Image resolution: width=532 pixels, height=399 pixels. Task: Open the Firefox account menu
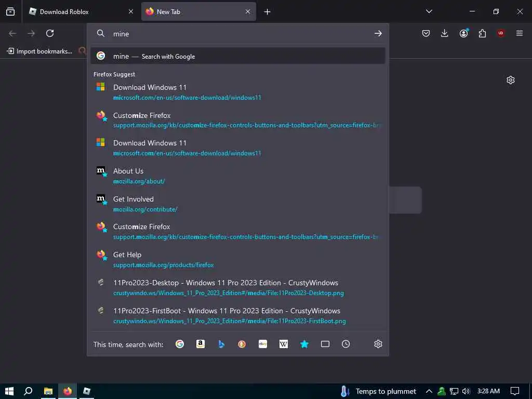[x=463, y=33]
